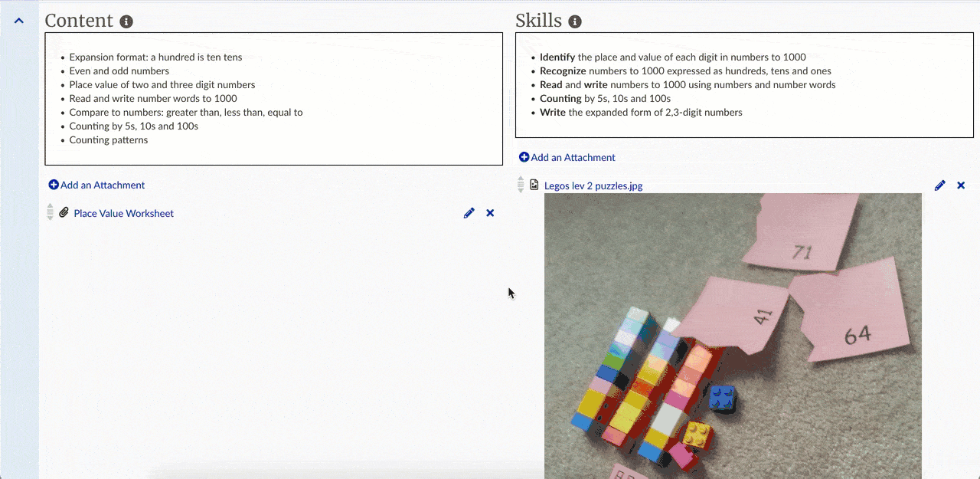Click drag handle for Legos lev 2 puzzles

click(521, 185)
